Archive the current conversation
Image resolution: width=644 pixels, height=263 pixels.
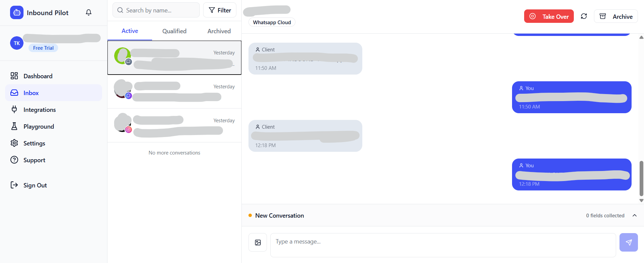tap(616, 16)
